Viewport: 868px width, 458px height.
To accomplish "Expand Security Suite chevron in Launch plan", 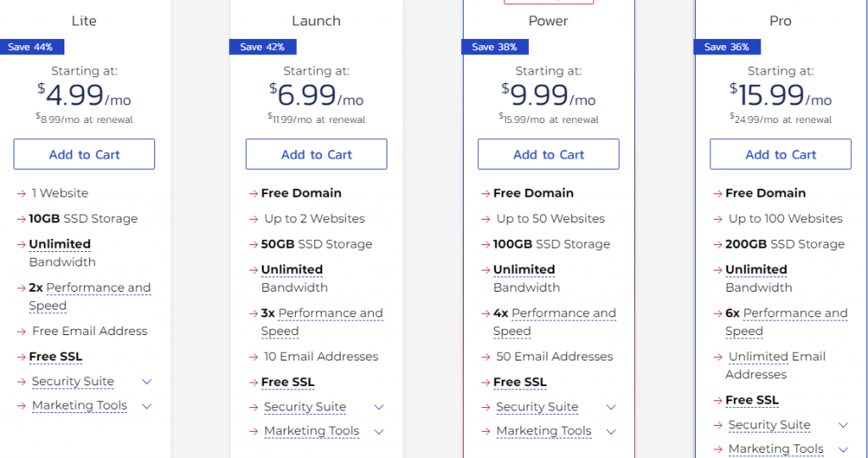I will [x=379, y=407].
